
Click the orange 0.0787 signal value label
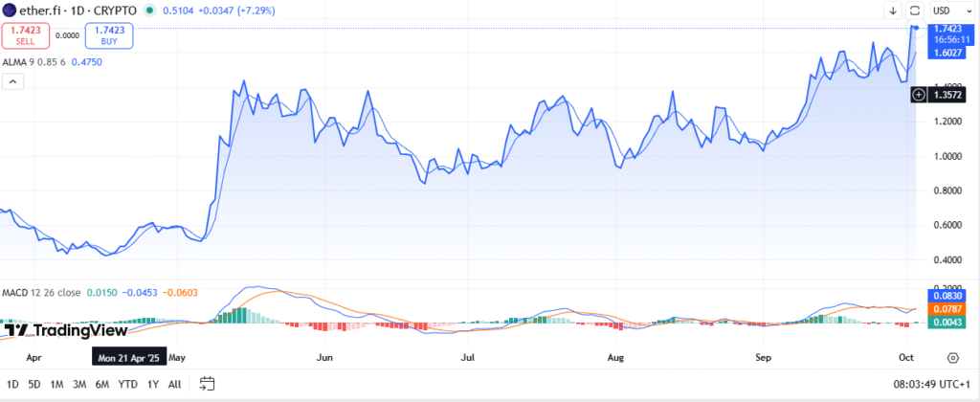coord(947,307)
